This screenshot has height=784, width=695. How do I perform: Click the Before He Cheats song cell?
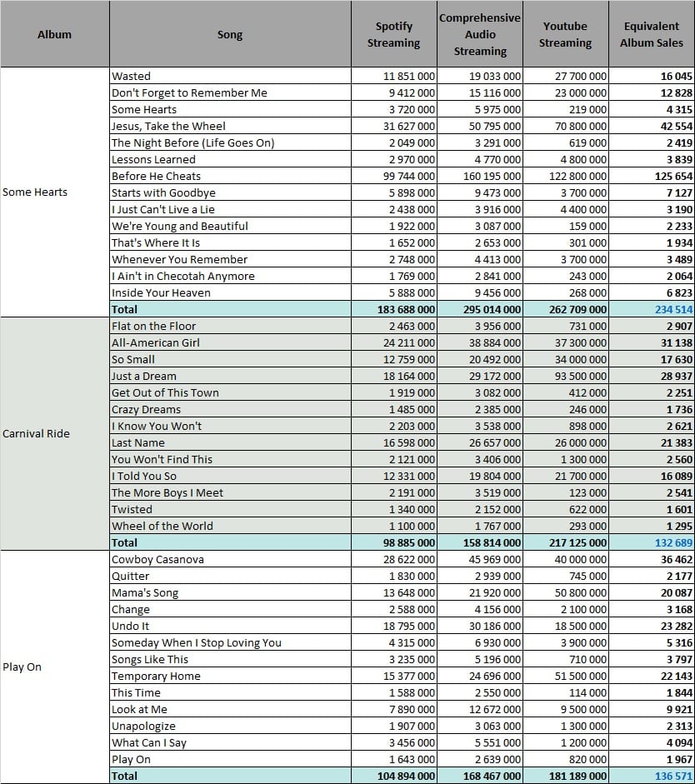[x=230, y=176]
